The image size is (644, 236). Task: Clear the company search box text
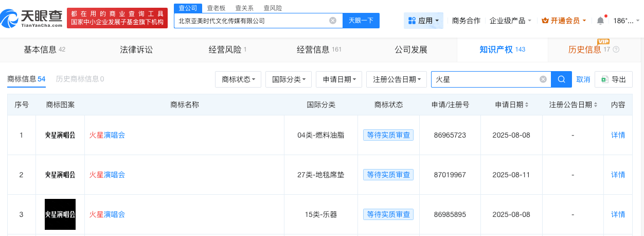click(333, 21)
